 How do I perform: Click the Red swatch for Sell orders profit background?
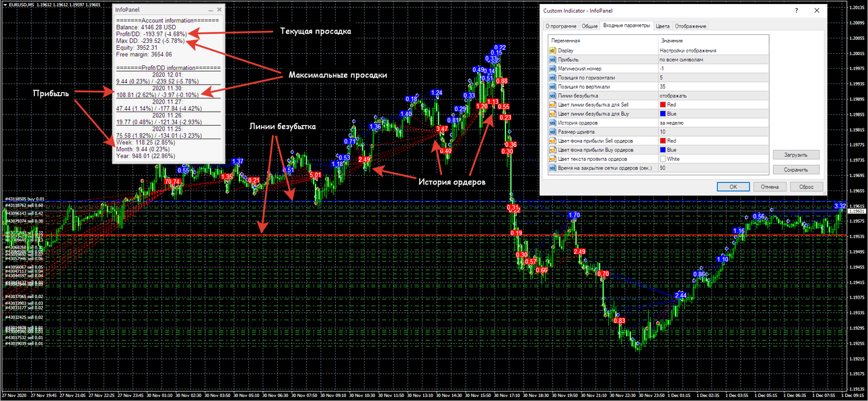pyautogui.click(x=663, y=141)
